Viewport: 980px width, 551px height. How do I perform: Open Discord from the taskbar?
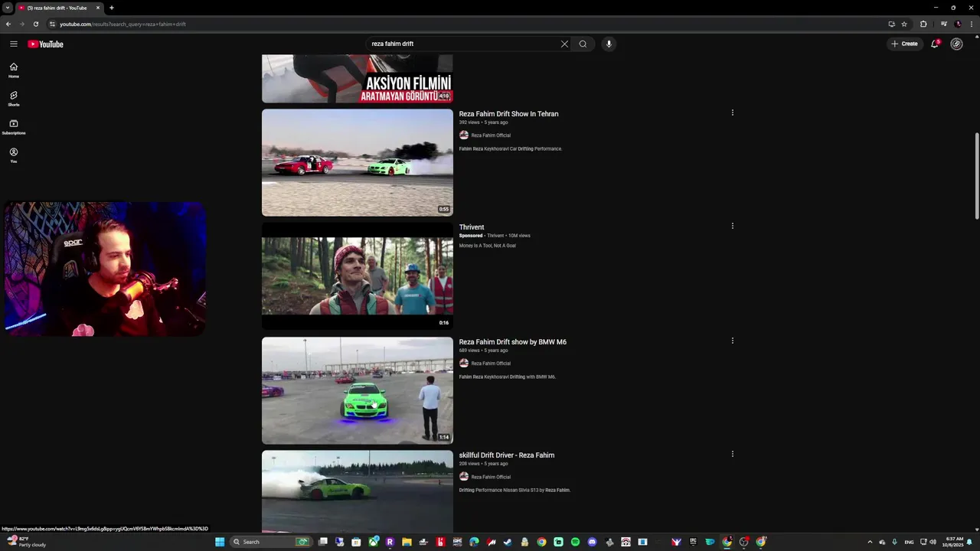click(592, 542)
